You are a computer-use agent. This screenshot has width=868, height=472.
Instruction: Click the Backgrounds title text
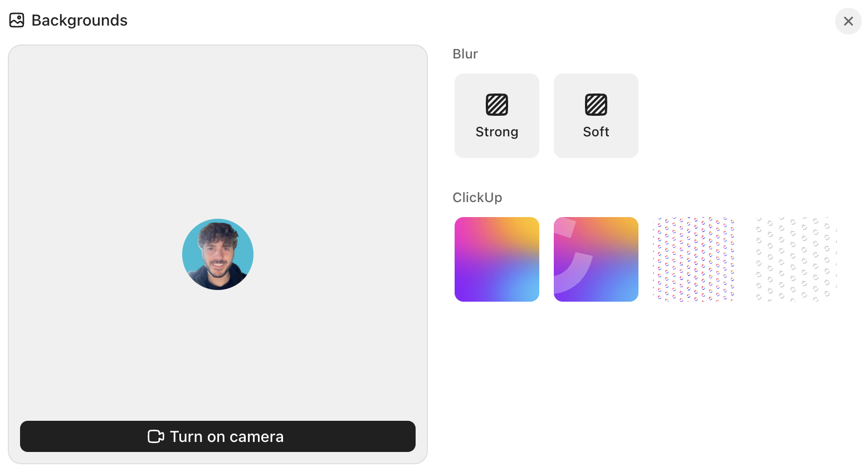pyautogui.click(x=80, y=19)
